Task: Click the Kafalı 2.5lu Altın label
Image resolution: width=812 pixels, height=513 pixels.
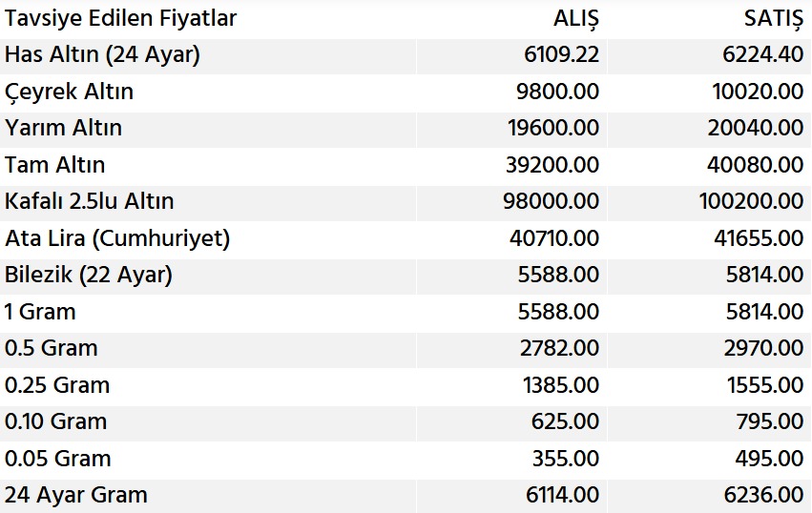Action: pyautogui.click(x=89, y=201)
